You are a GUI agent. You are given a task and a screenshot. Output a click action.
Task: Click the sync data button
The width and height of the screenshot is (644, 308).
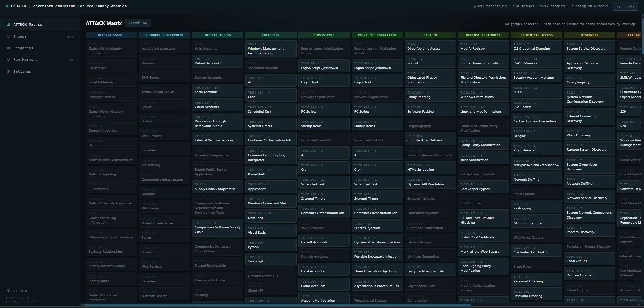[625, 6]
